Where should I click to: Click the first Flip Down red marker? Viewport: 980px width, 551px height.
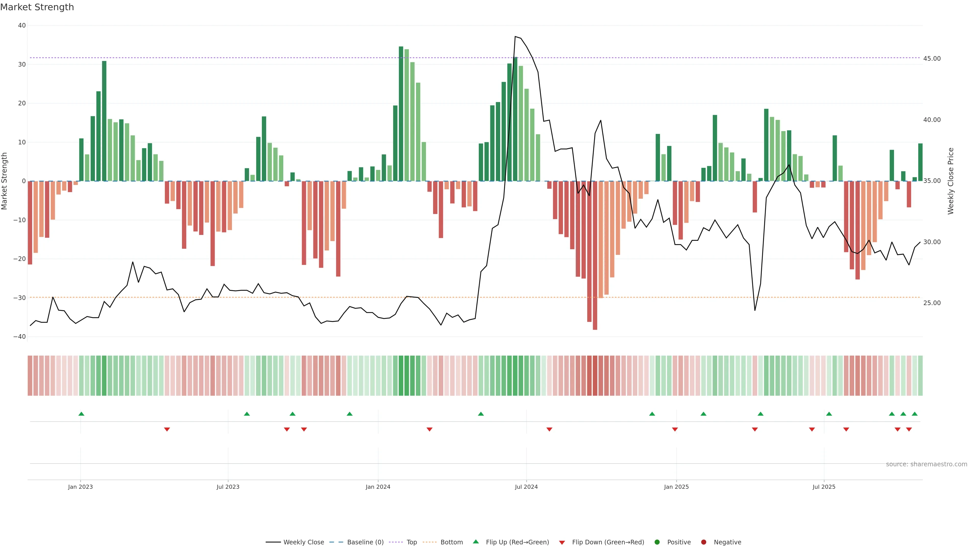pos(167,429)
